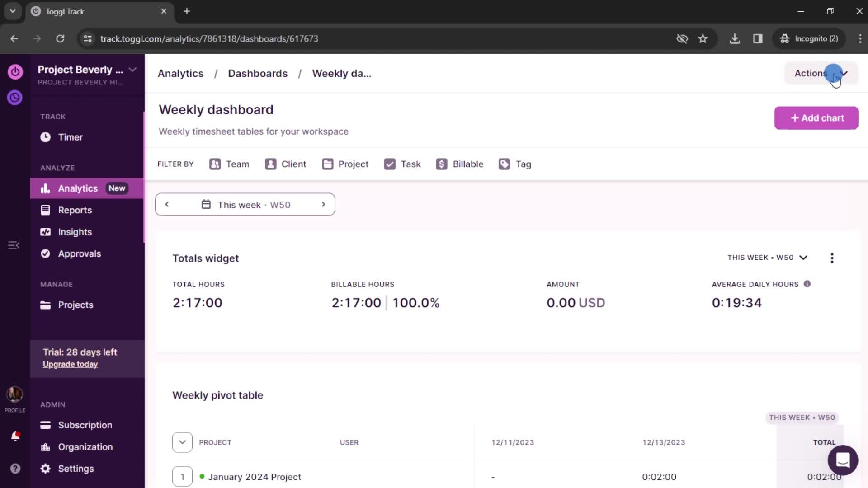
Task: Click Upgrade today link
Action: [71, 365]
